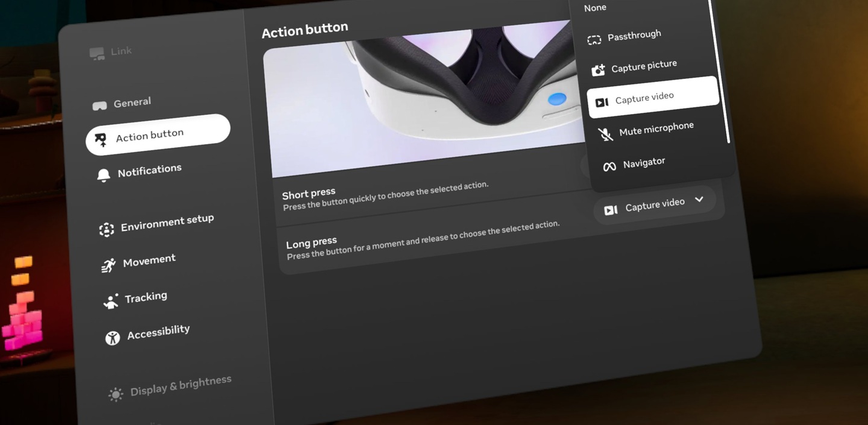Viewport: 868px width, 425px height.
Task: Click the Meta logo beside Navigator
Action: coord(609,166)
